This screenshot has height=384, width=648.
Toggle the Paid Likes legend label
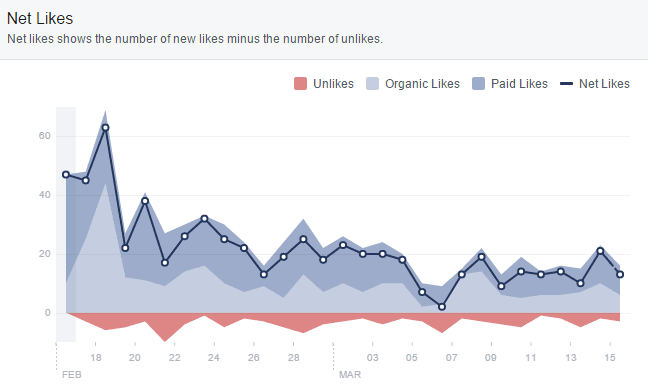click(x=519, y=83)
